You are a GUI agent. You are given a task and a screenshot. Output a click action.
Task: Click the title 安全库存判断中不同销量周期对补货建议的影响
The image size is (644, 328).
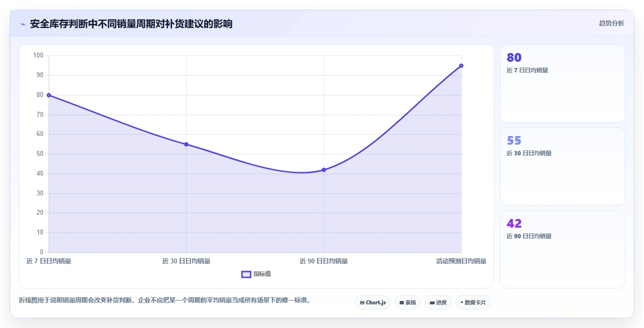(x=131, y=24)
